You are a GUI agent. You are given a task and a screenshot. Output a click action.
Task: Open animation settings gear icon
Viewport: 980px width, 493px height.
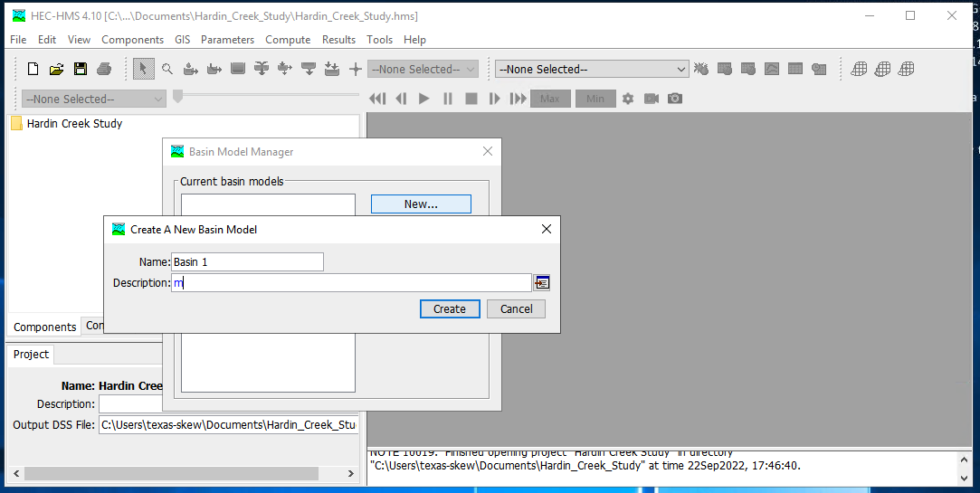pos(628,99)
